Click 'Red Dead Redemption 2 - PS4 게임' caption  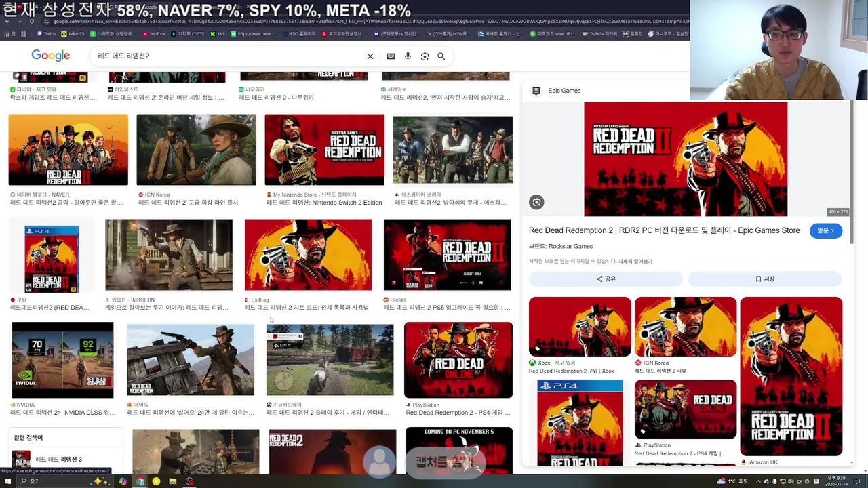[x=456, y=413]
